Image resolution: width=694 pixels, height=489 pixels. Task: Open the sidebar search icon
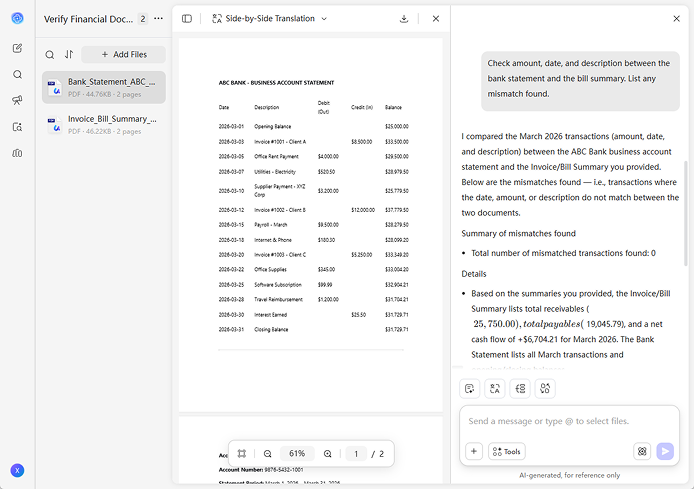17,74
